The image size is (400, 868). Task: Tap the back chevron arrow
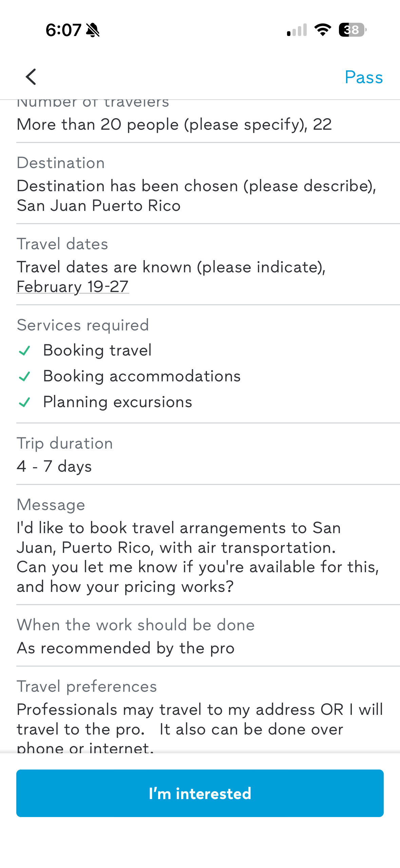(31, 77)
